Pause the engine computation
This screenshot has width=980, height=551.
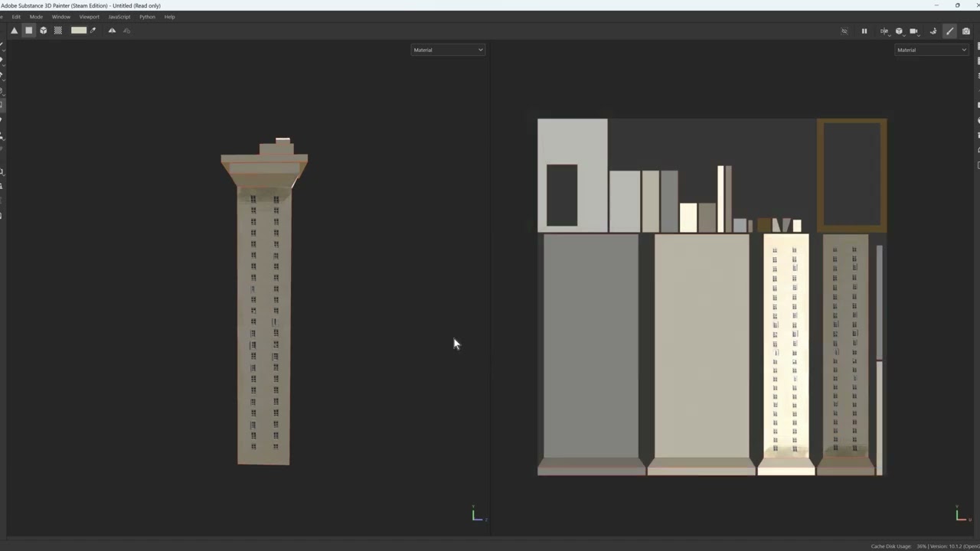click(x=864, y=31)
